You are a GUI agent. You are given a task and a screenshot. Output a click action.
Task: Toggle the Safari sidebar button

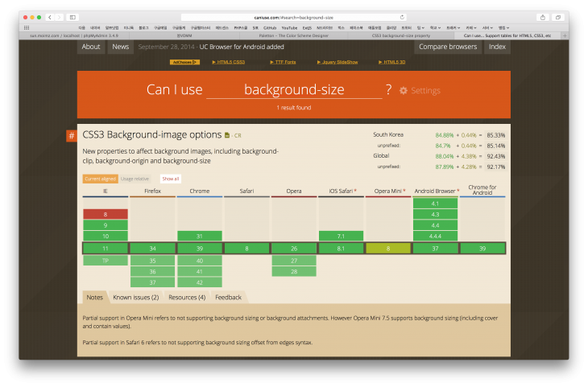point(72,17)
